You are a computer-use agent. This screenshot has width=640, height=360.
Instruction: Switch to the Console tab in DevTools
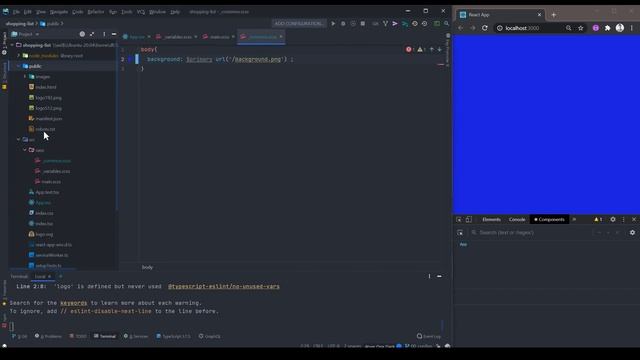517,220
